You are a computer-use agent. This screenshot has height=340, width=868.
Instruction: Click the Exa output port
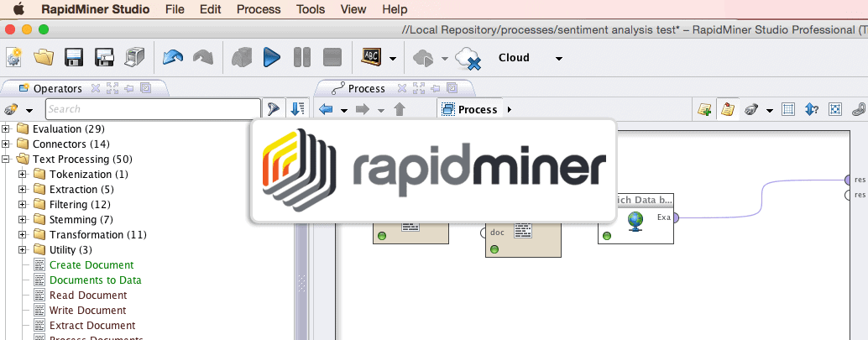(676, 217)
